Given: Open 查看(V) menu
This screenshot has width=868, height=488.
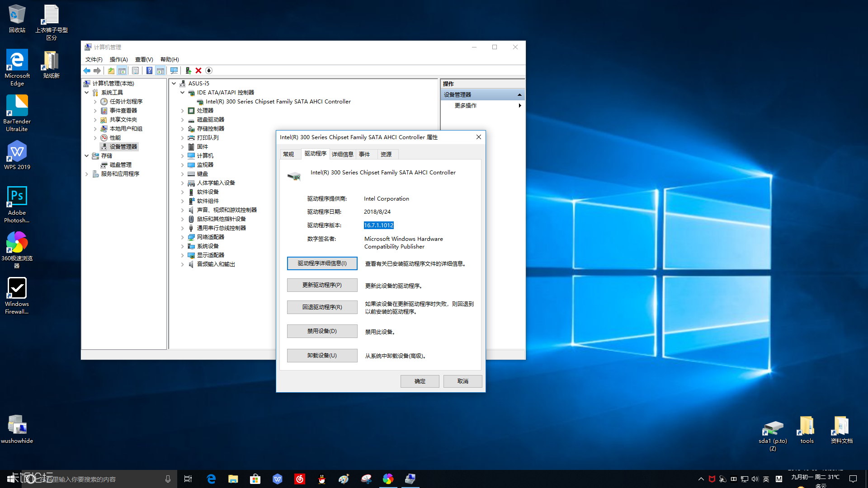Looking at the screenshot, I should click(x=144, y=60).
